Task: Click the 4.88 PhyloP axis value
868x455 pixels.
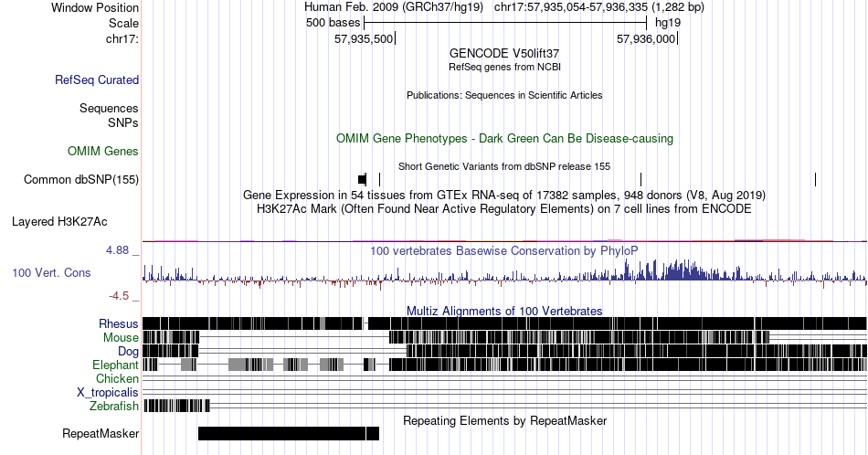Action: [x=117, y=250]
